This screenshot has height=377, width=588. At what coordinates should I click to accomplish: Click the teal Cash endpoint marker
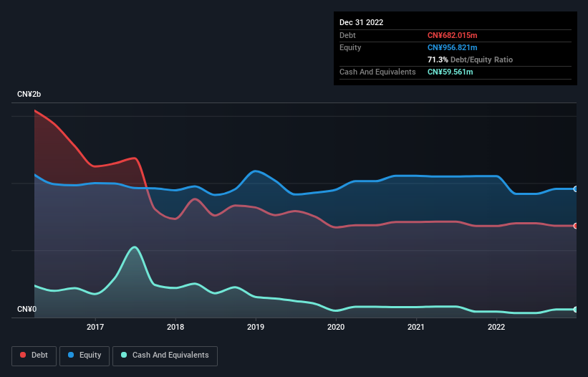(576, 310)
